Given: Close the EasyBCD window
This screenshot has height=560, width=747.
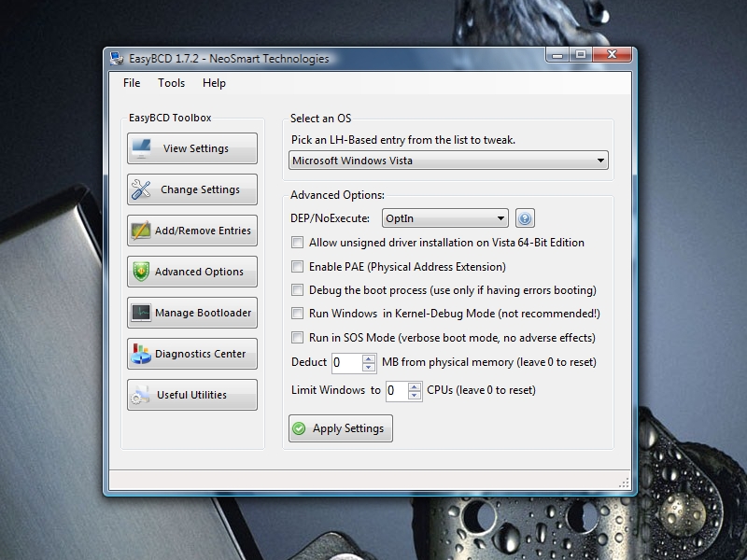Looking at the screenshot, I should [x=613, y=55].
